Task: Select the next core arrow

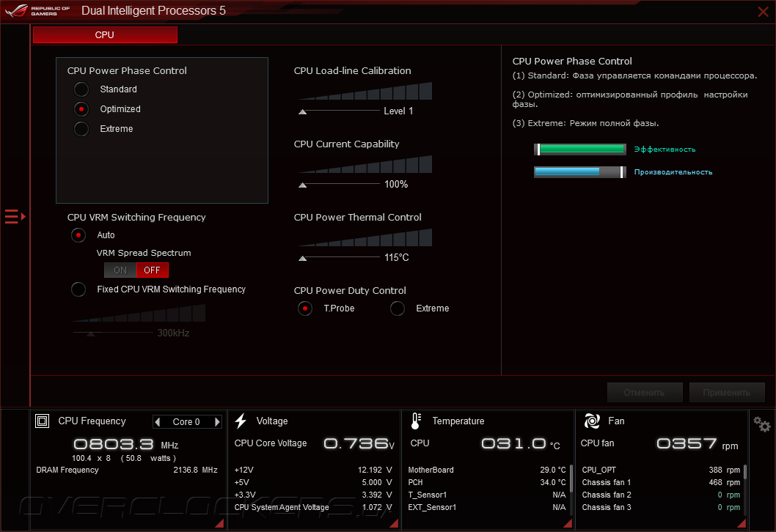Action: pyautogui.click(x=217, y=422)
